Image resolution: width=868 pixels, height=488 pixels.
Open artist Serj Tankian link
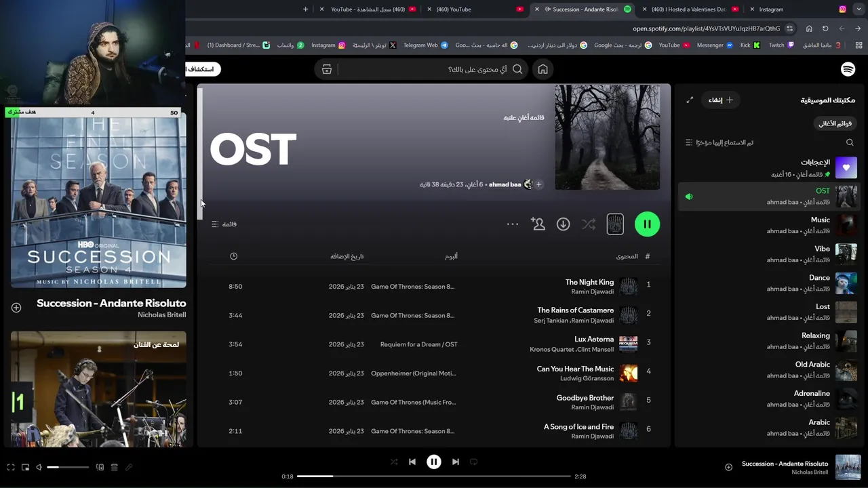tap(552, 321)
